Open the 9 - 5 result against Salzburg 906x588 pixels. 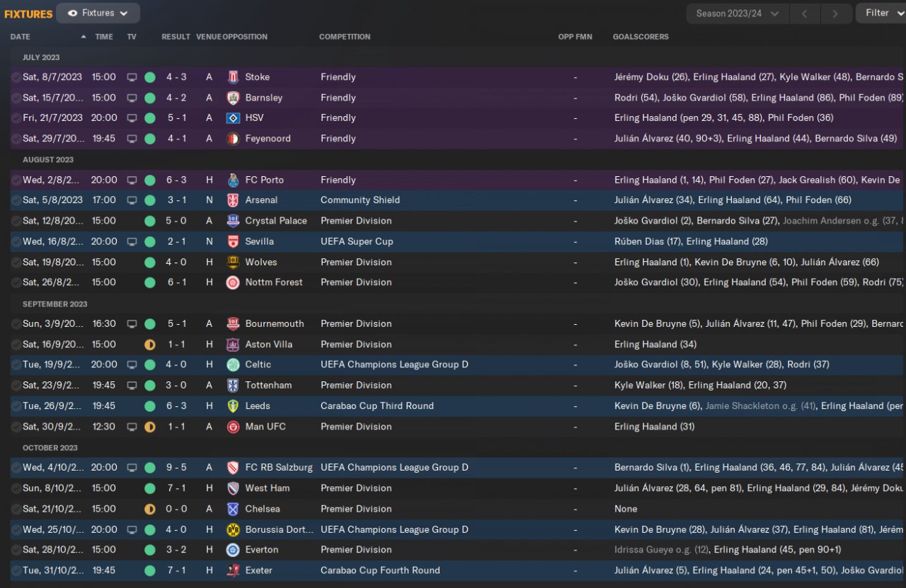[x=176, y=468]
